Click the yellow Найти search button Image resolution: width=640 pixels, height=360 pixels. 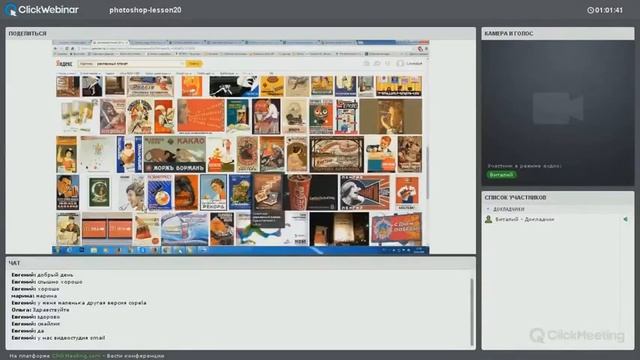click(x=194, y=64)
